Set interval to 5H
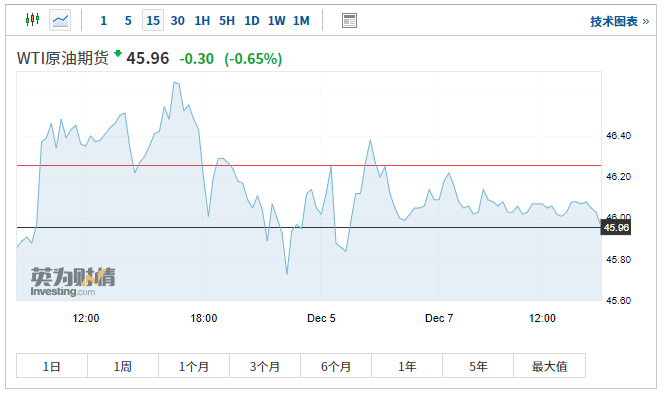665x397 pixels. click(227, 20)
